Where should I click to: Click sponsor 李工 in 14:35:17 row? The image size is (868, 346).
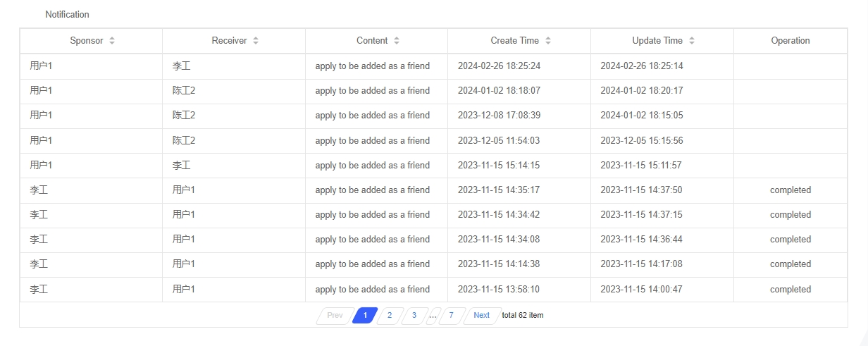[39, 190]
